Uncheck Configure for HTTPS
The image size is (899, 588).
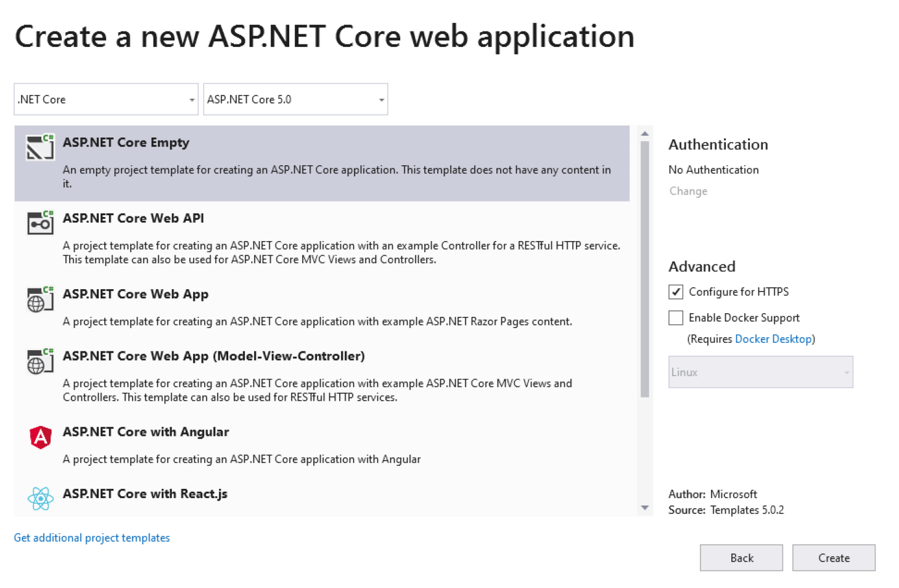(676, 292)
